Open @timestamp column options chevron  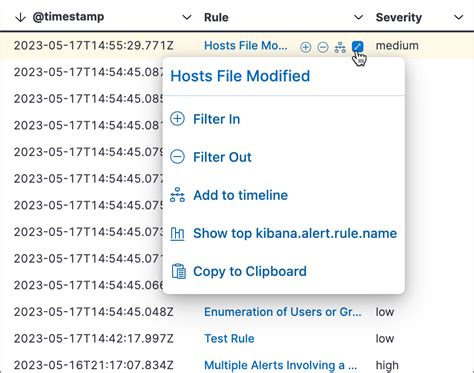187,17
